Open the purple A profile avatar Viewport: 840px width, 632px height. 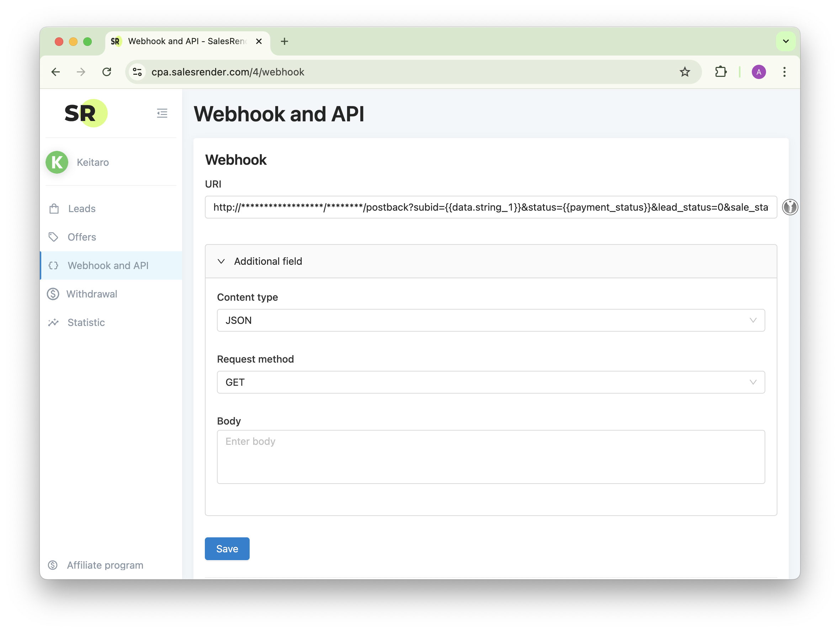759,72
